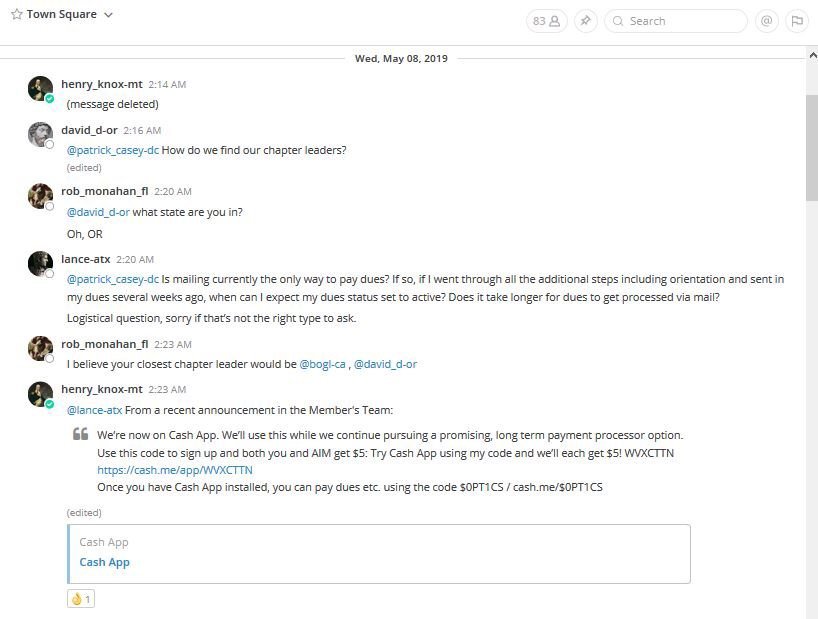Open the Town Square channel dropdown
Viewport: 818px width, 619px height.
pyautogui.click(x=108, y=15)
